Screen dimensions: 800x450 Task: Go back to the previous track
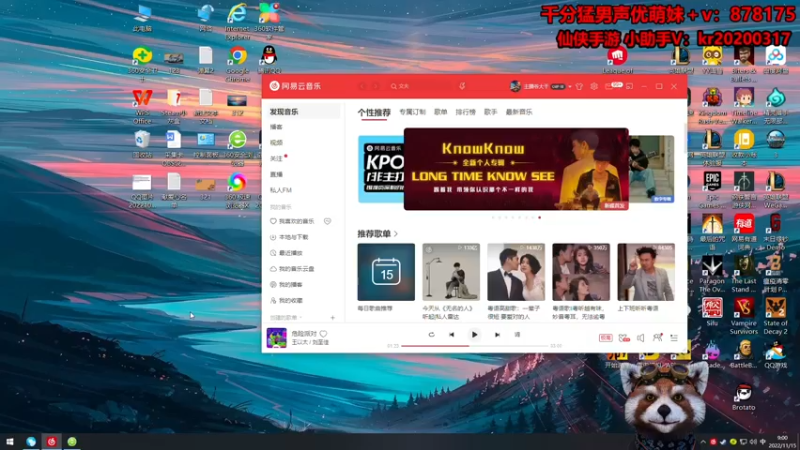click(452, 335)
